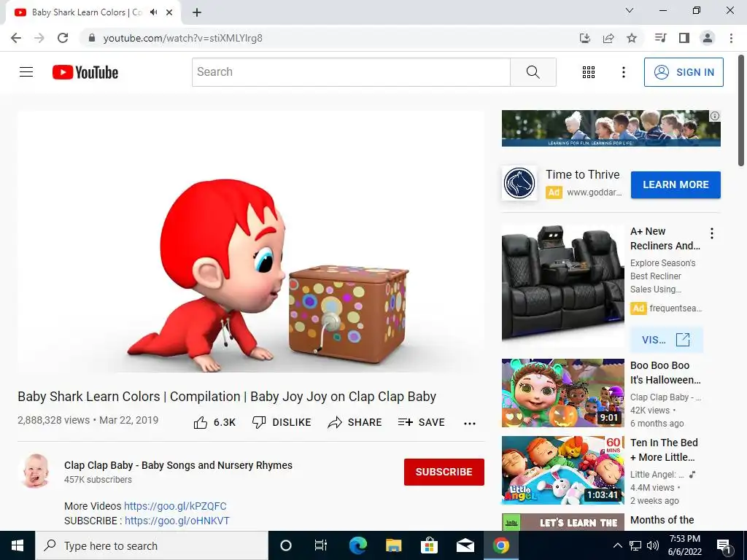Image resolution: width=747 pixels, height=560 pixels.
Task: Share this page from the address bar
Action: click(x=608, y=38)
